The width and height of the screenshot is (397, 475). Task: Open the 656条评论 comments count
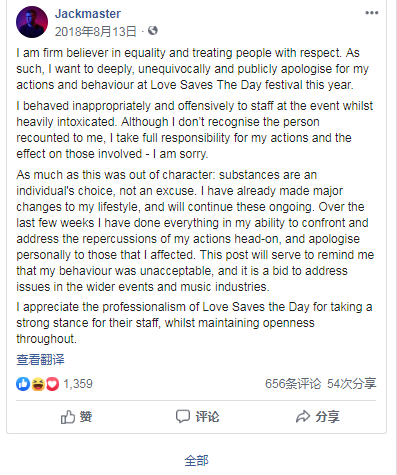click(x=293, y=384)
